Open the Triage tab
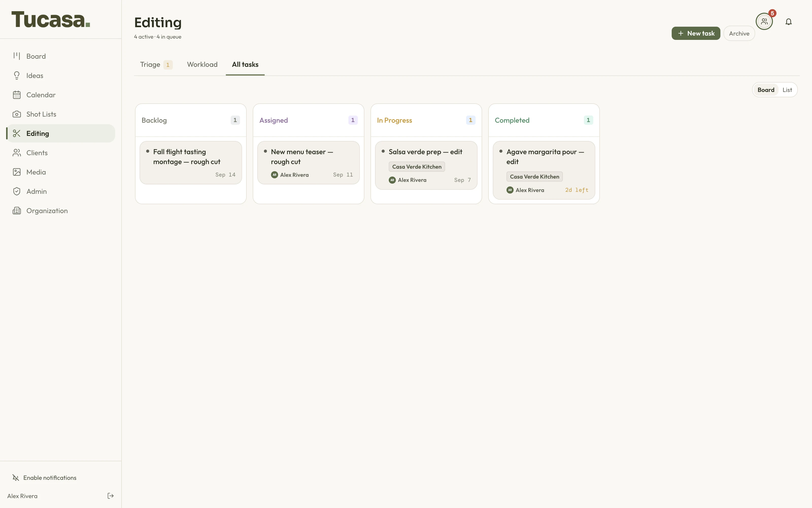This screenshot has height=508, width=812. pyautogui.click(x=156, y=65)
